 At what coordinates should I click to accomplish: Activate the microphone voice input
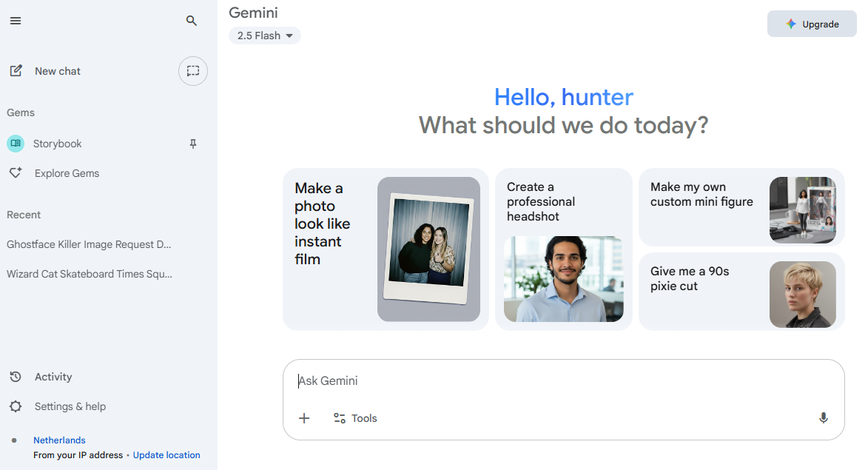point(823,418)
